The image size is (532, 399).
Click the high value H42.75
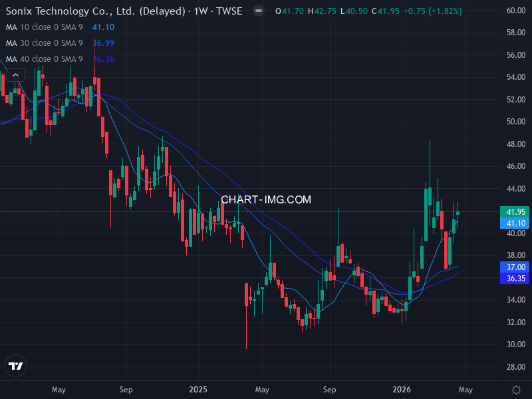coord(322,11)
